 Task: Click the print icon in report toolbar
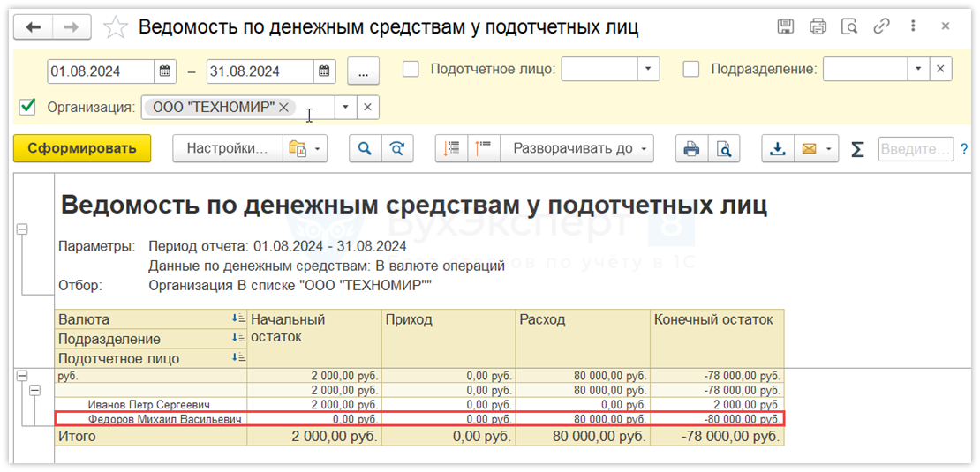691,149
